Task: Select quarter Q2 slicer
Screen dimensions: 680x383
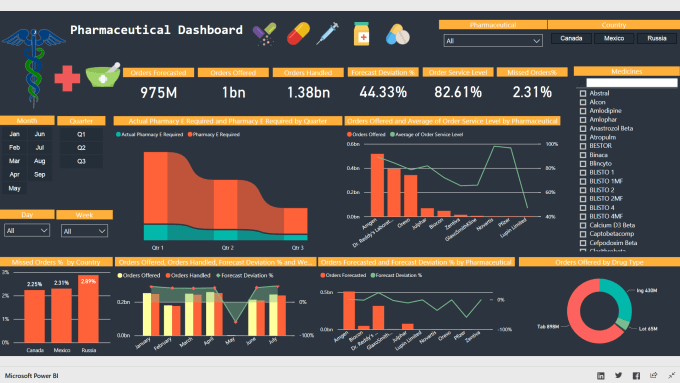Action: tap(81, 148)
